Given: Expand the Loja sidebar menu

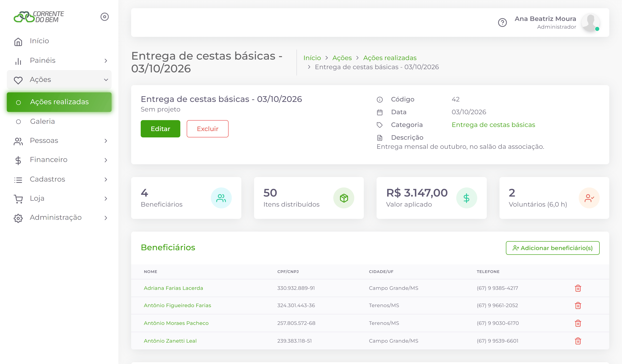Looking at the screenshot, I should tap(59, 199).
